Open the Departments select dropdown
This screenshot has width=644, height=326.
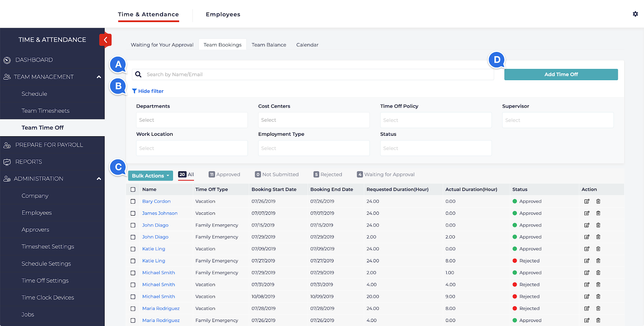point(192,120)
